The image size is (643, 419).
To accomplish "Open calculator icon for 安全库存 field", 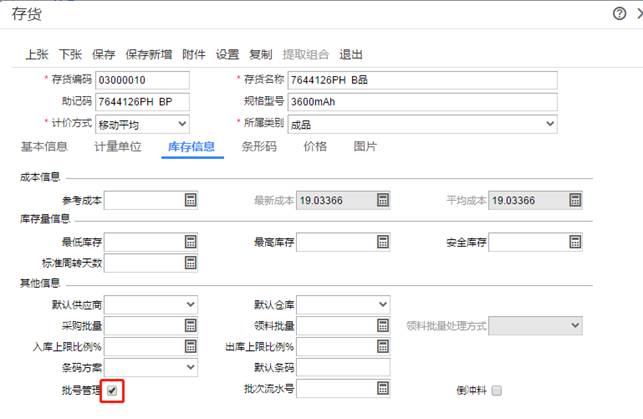I will pos(574,242).
